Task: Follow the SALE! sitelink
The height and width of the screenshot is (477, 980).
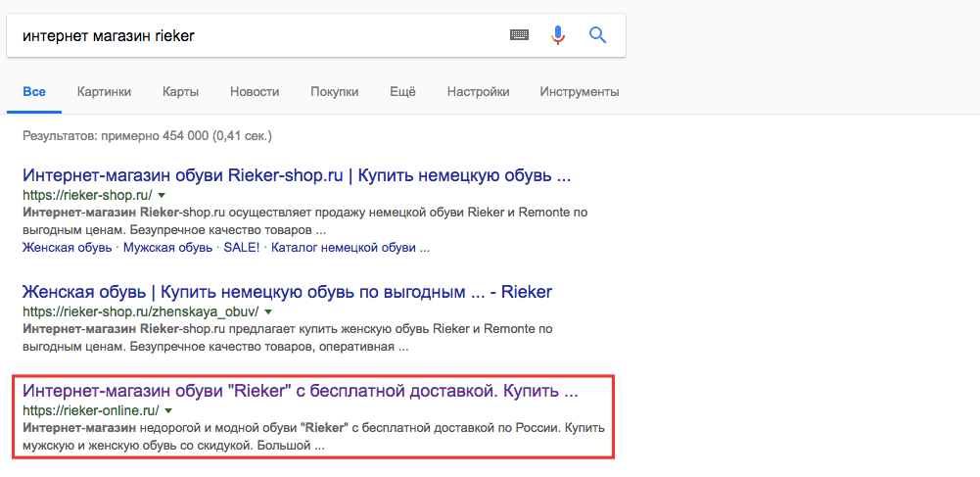Action: pos(242,248)
